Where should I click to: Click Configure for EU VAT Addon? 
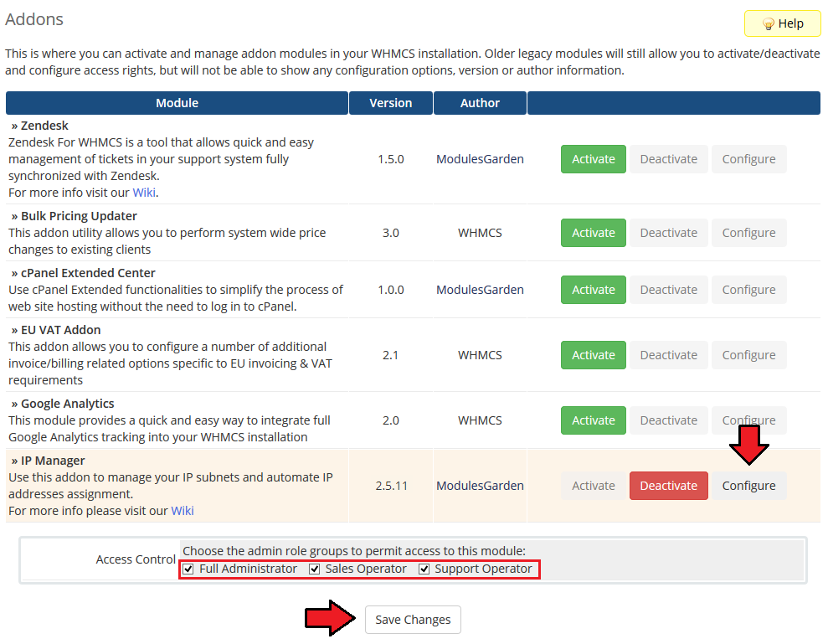click(748, 355)
